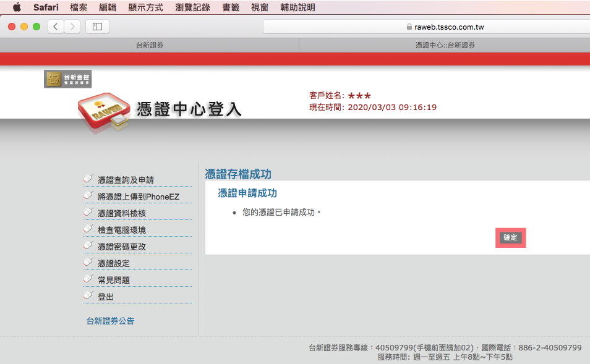
Task: Open the 檔案 menu
Action: [79, 7]
